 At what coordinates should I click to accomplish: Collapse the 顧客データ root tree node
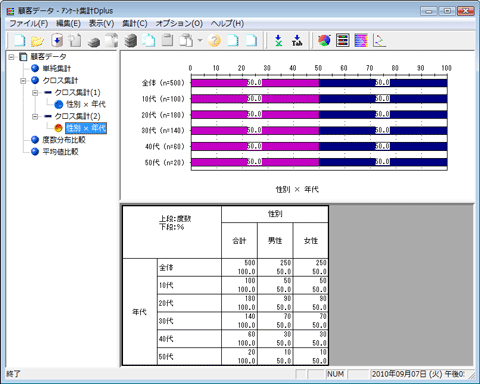(11, 57)
